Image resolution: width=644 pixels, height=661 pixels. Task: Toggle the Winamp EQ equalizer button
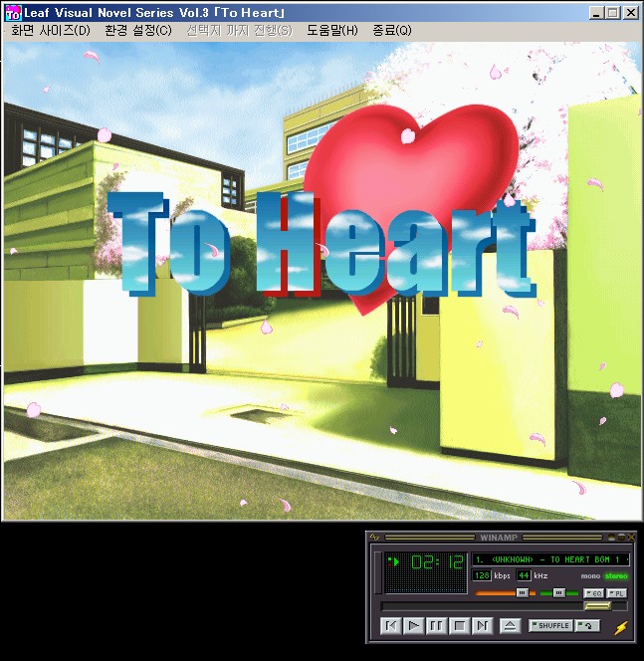pos(593,593)
